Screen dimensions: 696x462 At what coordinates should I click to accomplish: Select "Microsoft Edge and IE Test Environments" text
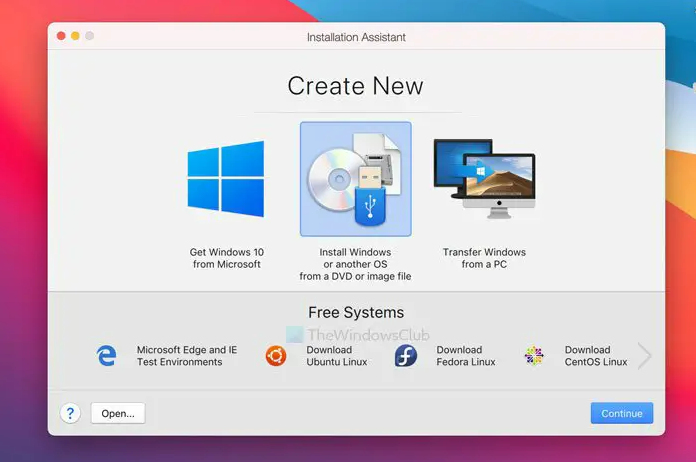tap(187, 355)
